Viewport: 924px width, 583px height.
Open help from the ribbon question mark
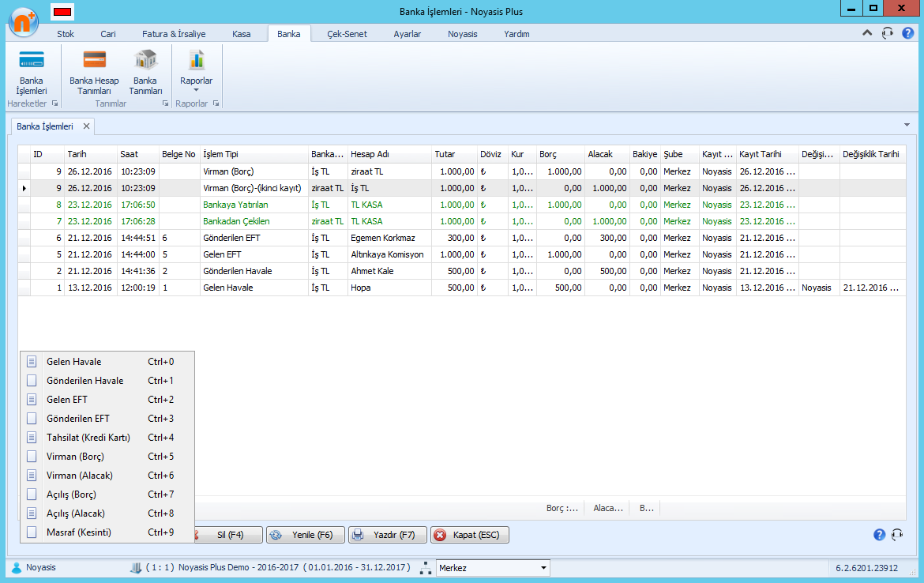point(907,33)
